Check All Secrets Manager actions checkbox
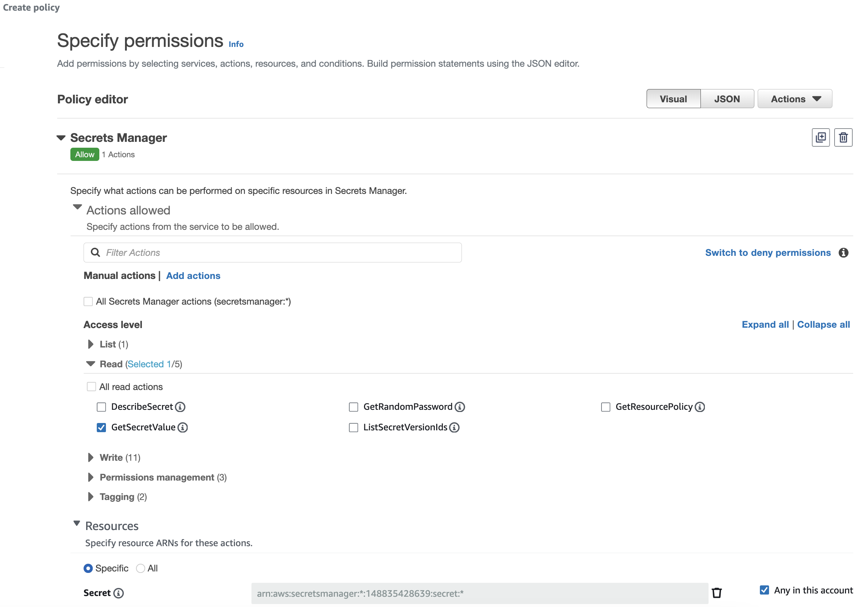This screenshot has height=607, width=868. (x=88, y=301)
